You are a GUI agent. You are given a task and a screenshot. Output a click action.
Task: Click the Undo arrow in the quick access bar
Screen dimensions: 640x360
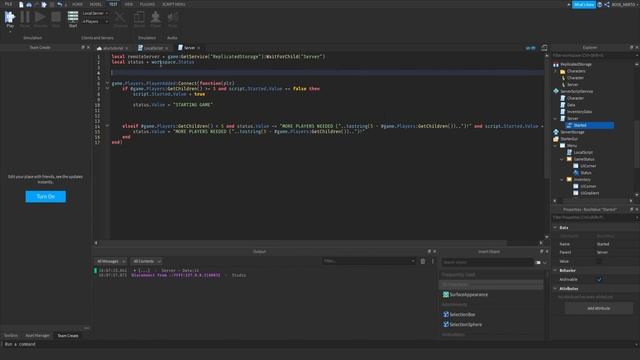[x=60, y=4]
